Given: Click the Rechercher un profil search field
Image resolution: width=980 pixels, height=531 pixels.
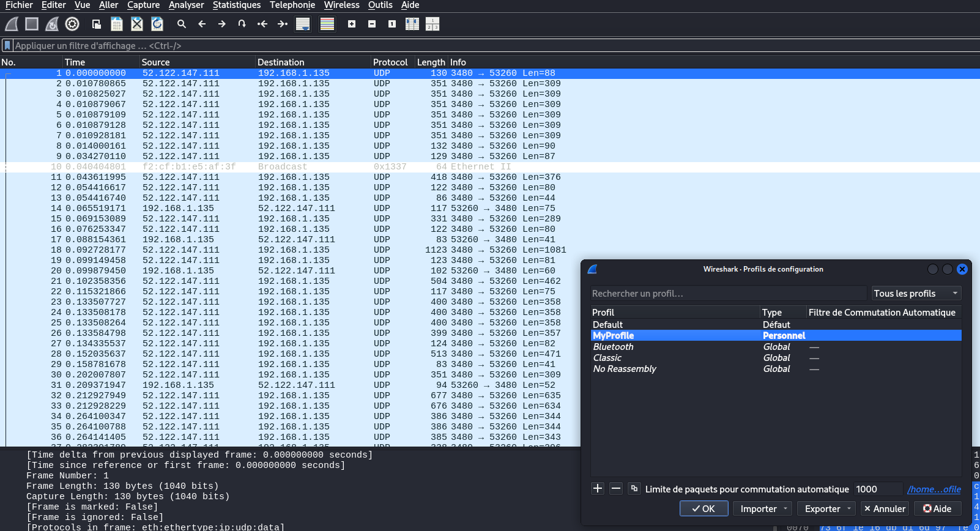Looking at the screenshot, I should [729, 294].
